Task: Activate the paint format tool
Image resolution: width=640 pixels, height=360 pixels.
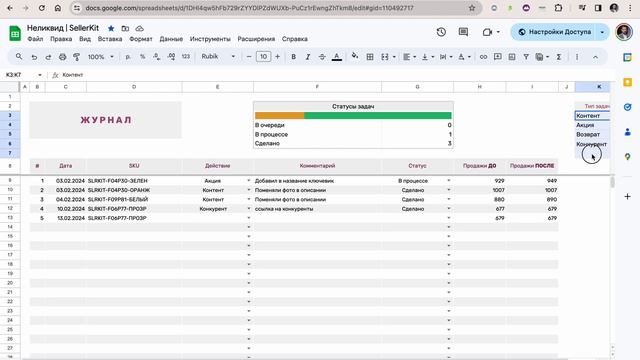Action: point(76,57)
